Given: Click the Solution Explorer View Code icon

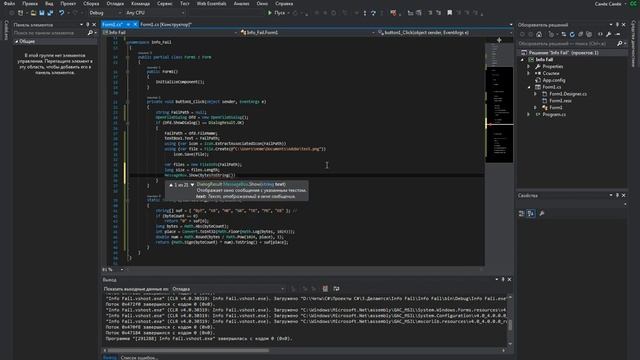Looking at the screenshot, I should point(600,34).
